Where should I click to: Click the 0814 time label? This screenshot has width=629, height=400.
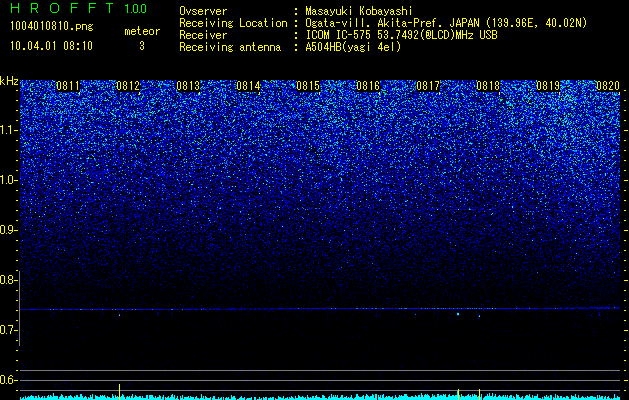pyautogui.click(x=248, y=86)
